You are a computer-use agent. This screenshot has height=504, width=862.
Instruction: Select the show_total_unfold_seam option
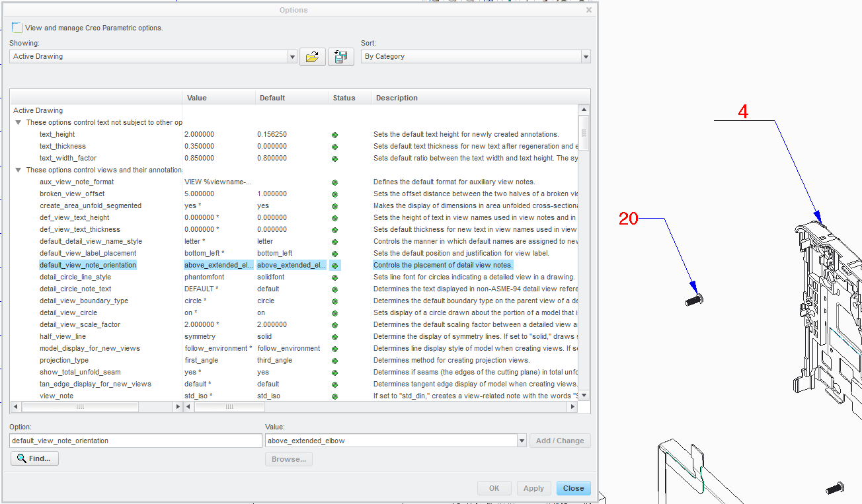[80, 373]
